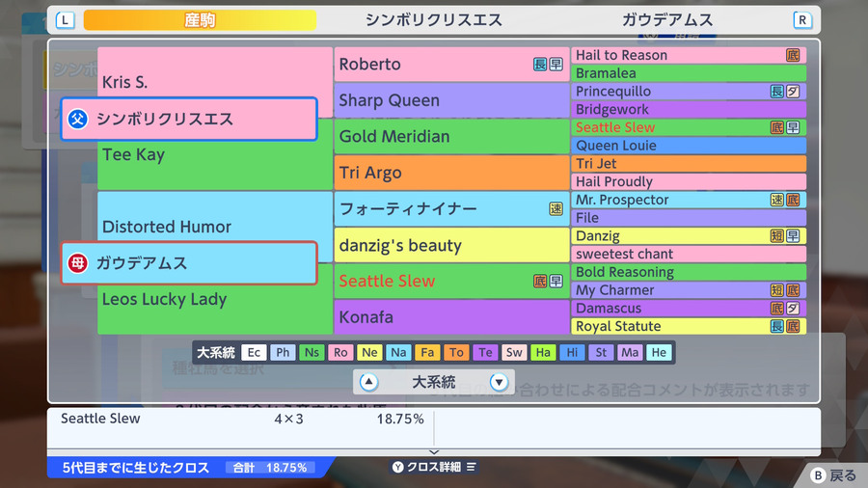Click the 長 factor icon on Roberto
This screenshot has width=868, height=488.
[x=540, y=65]
